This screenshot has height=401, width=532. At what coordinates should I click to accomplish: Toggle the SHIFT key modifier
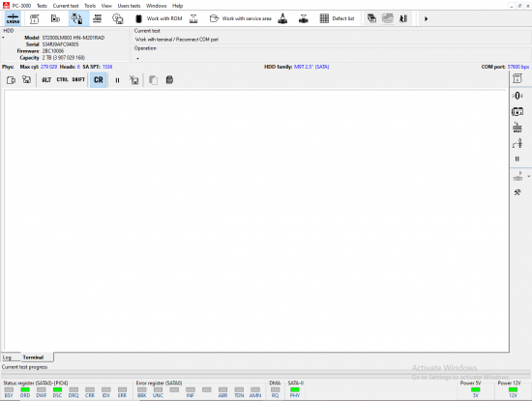pos(78,80)
